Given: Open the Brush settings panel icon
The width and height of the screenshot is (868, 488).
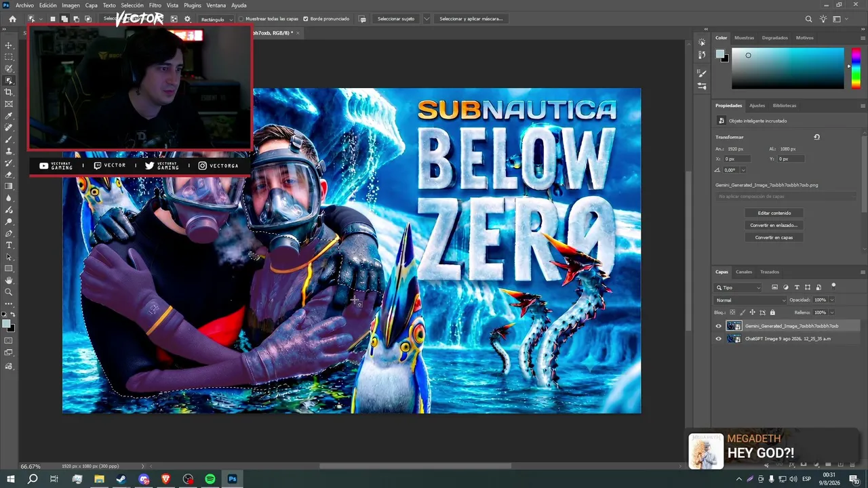Looking at the screenshot, I should (x=702, y=73).
